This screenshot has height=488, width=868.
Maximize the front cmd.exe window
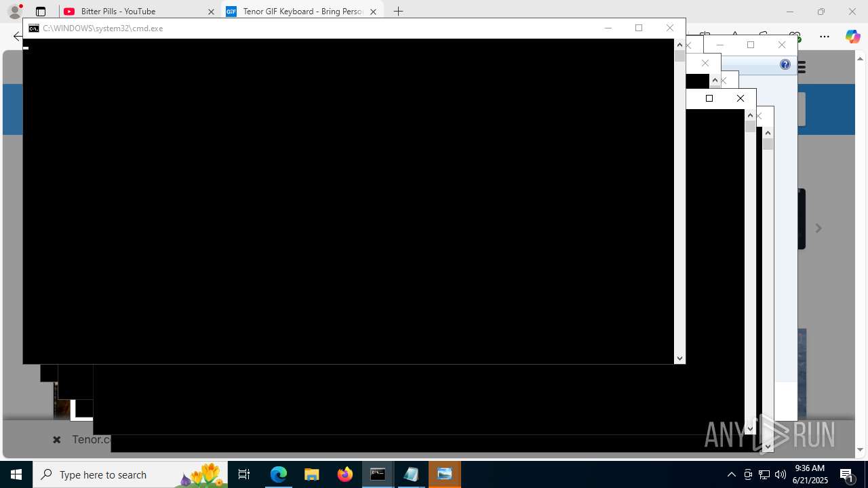(x=639, y=28)
